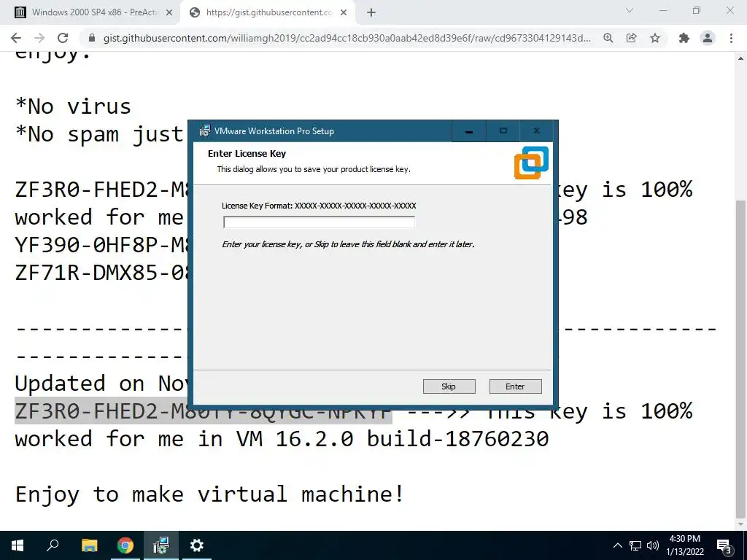Open tab search chevron in Chrome

point(630,10)
